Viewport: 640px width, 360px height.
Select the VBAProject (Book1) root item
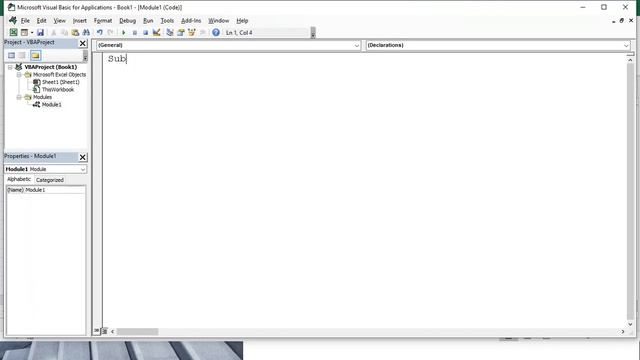[51, 67]
